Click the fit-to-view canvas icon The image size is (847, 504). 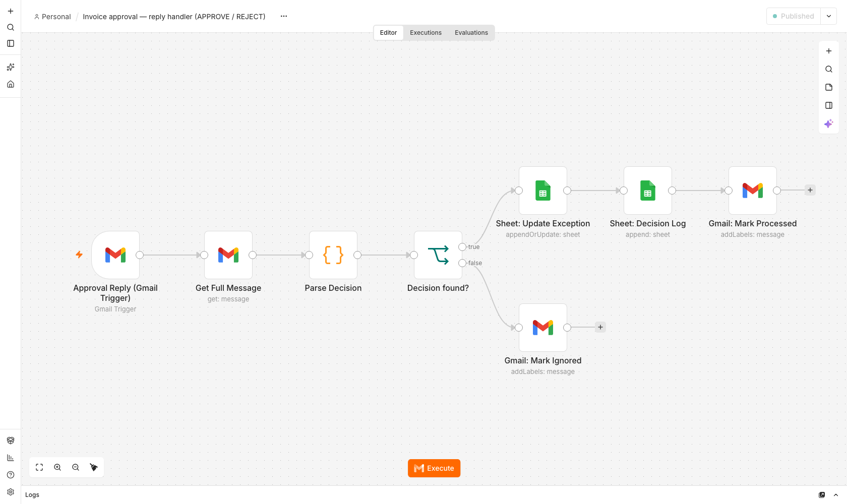(39, 467)
